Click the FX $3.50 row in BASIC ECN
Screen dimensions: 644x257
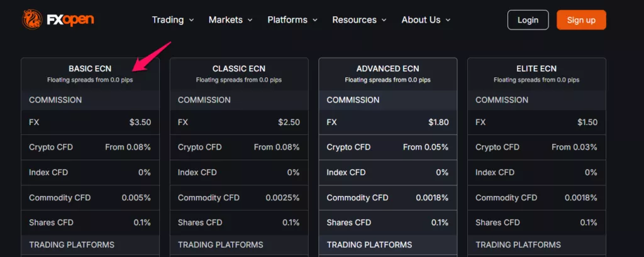point(90,123)
